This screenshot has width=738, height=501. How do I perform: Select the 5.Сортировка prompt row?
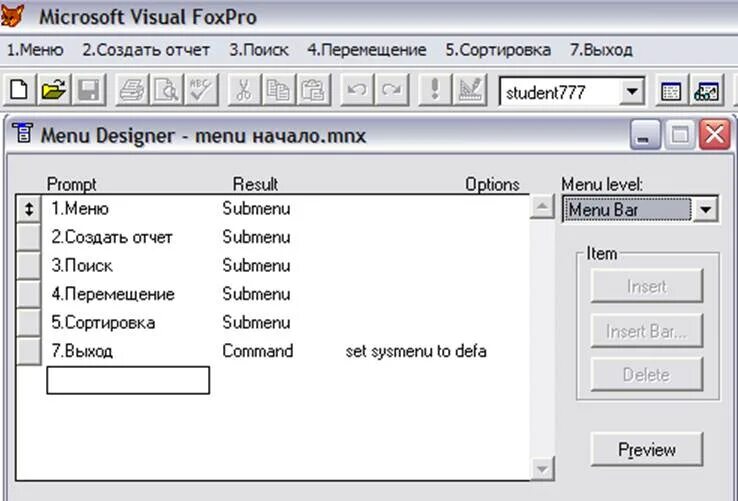click(103, 323)
